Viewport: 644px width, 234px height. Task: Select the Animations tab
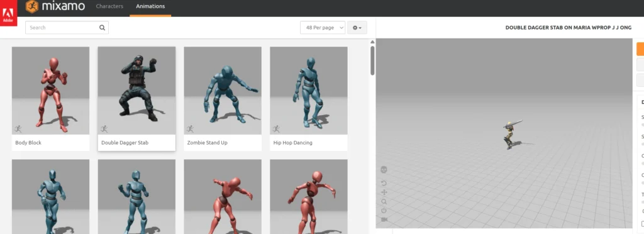point(150,6)
